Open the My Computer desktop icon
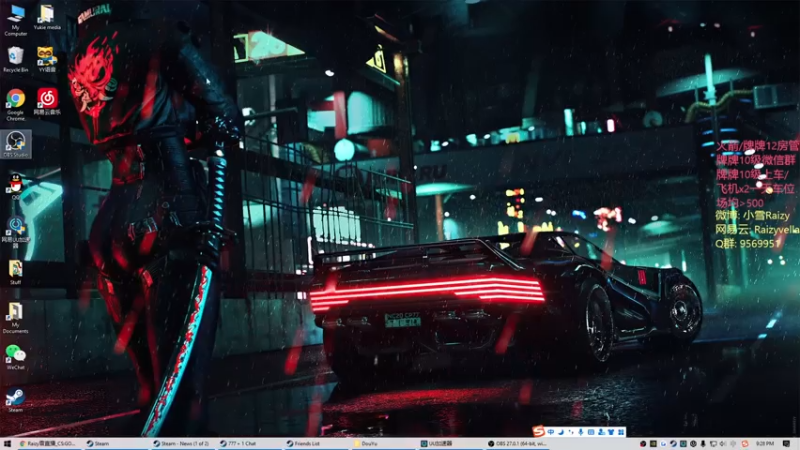The image size is (800, 450). point(16,20)
